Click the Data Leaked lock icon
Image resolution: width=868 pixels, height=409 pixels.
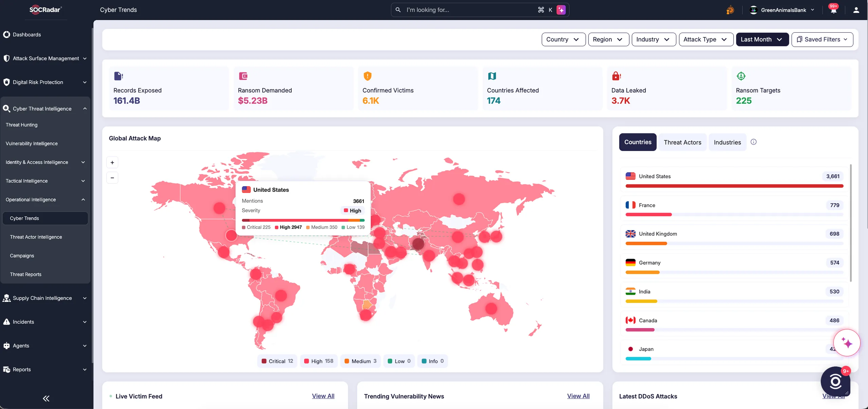pos(616,76)
